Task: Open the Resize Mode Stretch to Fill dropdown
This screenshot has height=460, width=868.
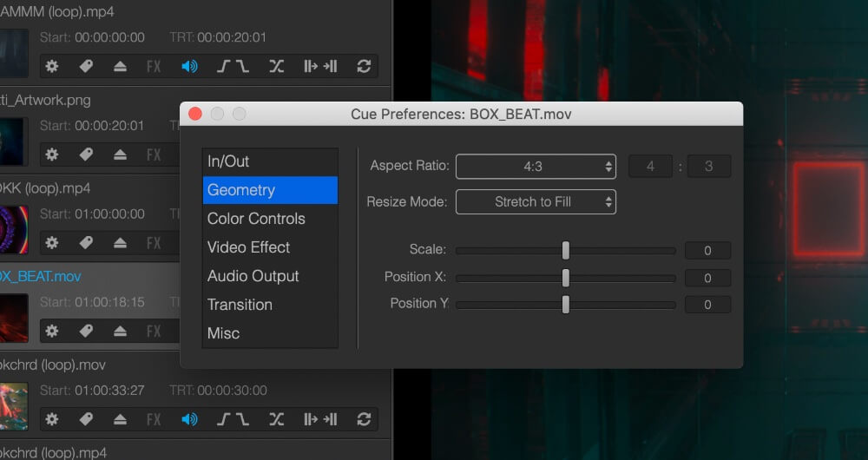Action: (x=536, y=202)
